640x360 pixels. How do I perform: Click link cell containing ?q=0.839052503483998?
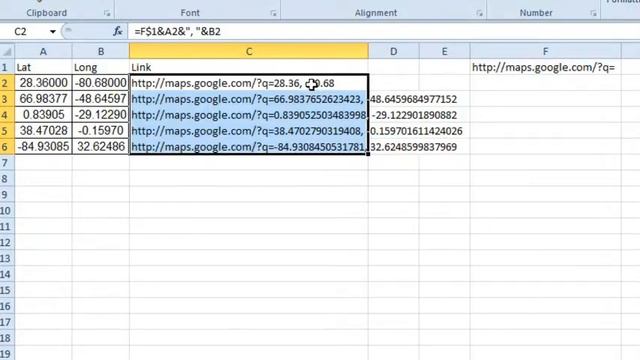tap(249, 115)
